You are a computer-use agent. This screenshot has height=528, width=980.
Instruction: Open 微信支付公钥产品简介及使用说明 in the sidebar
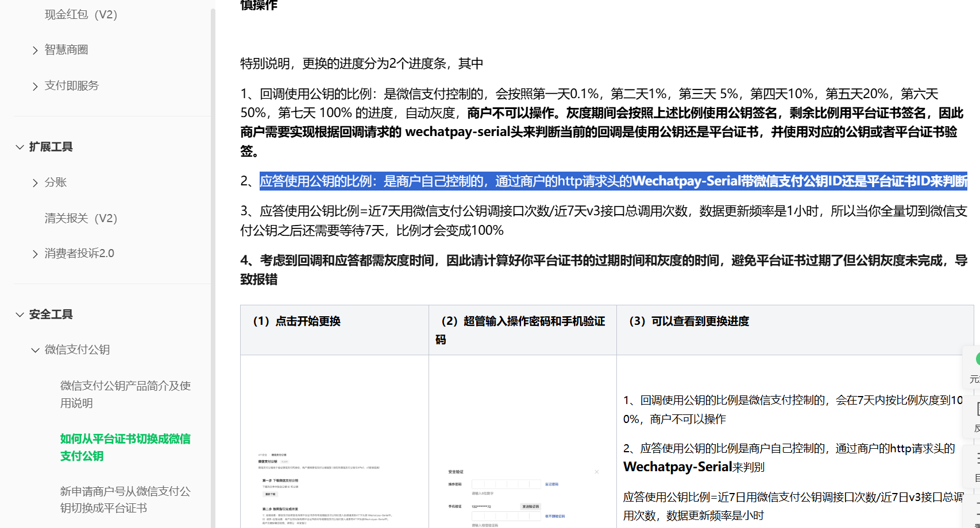coord(125,394)
